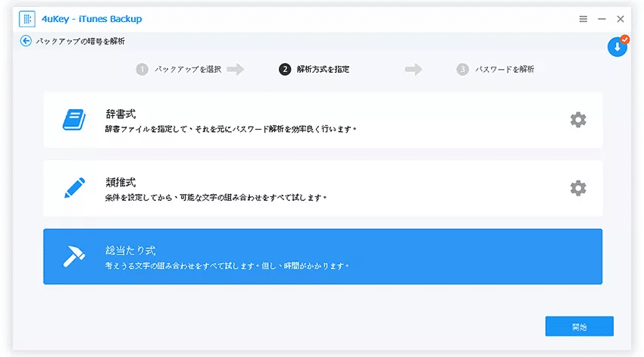The width and height of the screenshot is (644, 357).
Task: Click the バックアップの暗号を解析 back label
Action: [80, 41]
